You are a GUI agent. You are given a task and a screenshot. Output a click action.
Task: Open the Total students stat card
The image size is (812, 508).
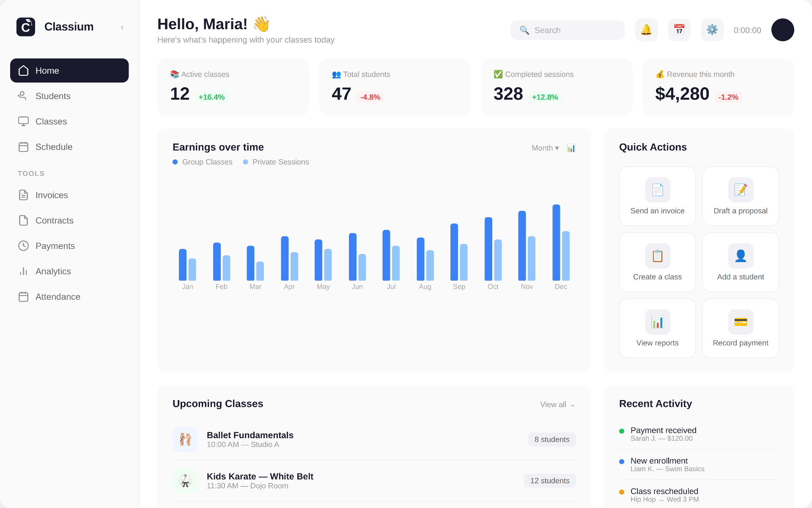(x=395, y=87)
